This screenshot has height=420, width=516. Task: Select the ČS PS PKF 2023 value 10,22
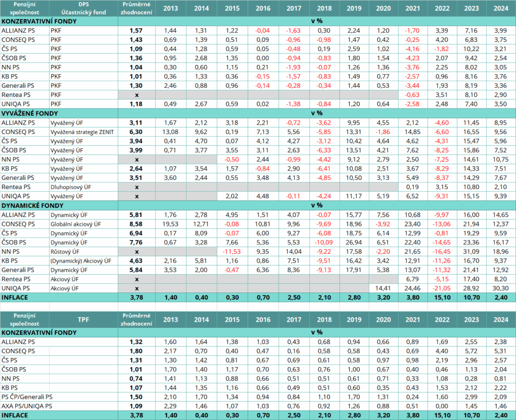coord(471,49)
